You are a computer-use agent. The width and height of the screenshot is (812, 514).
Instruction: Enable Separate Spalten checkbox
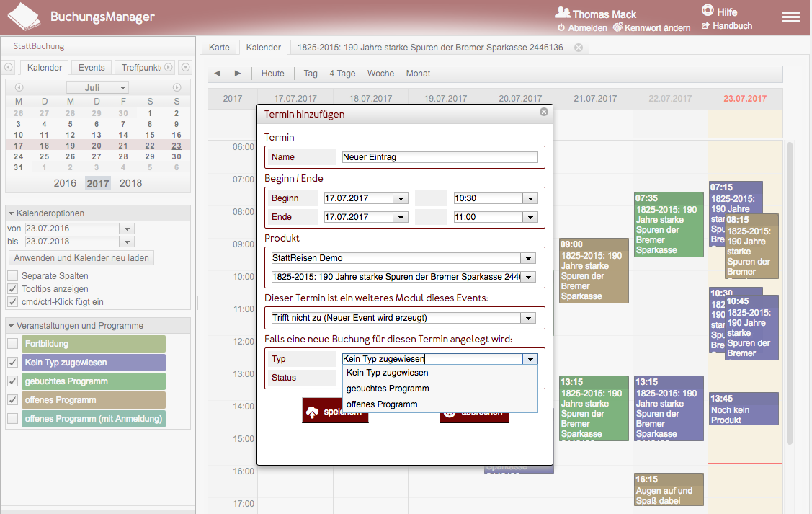pyautogui.click(x=13, y=276)
